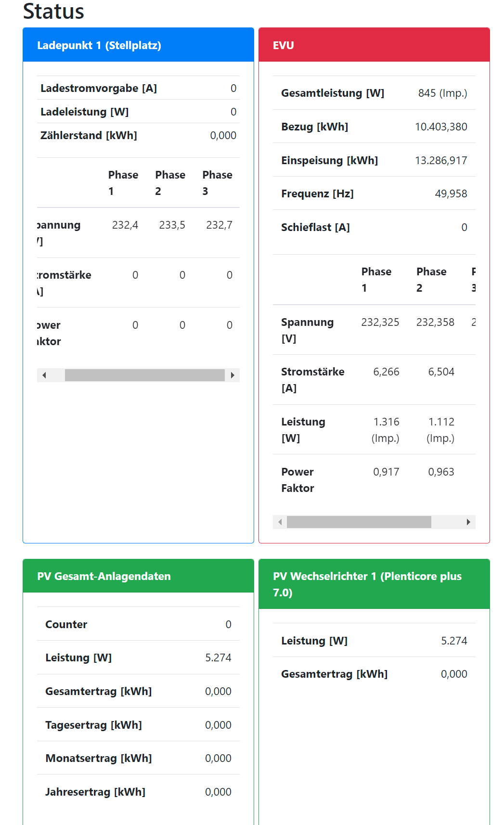Click left scroll arrow in EVU table
Image resolution: width=504 pixels, height=825 pixels.
click(x=280, y=522)
